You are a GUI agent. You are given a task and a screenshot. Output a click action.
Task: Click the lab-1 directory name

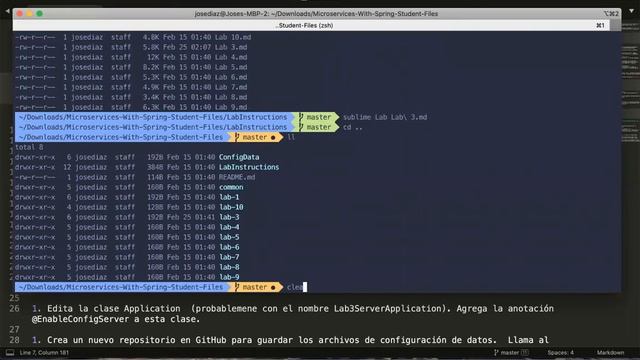[229, 197]
